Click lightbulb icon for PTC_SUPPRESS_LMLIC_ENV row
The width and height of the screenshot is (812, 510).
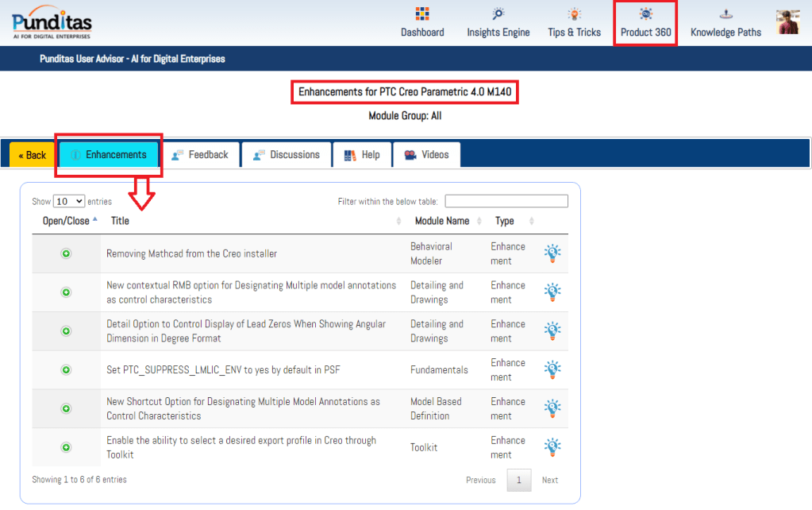552,369
